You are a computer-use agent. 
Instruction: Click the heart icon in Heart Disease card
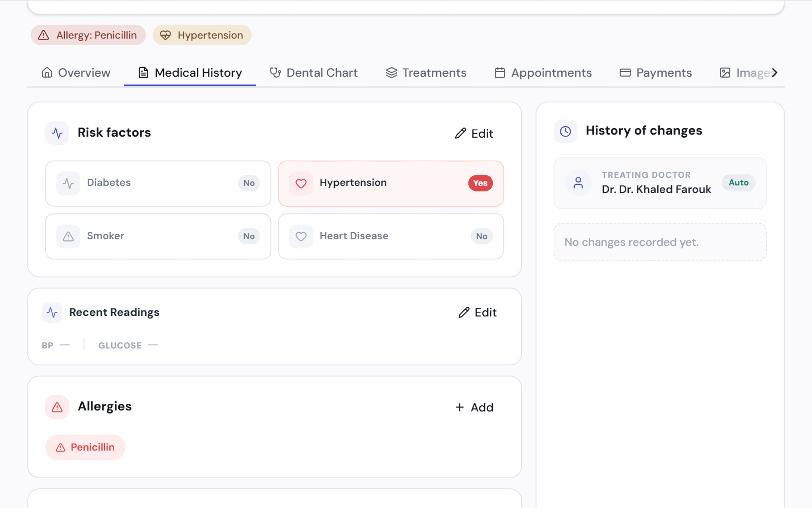(x=301, y=236)
